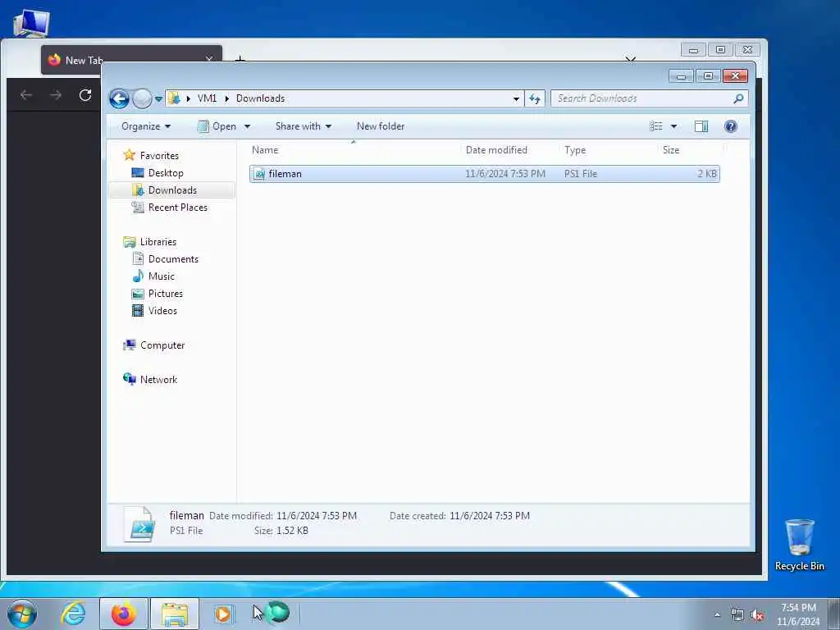Viewport: 840px width, 630px height.
Task: Click the folder icon in address bar
Action: [x=174, y=98]
